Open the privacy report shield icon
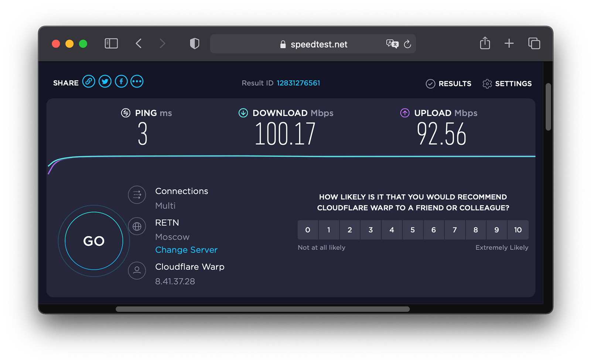The width and height of the screenshot is (591, 364). pyautogui.click(x=195, y=44)
